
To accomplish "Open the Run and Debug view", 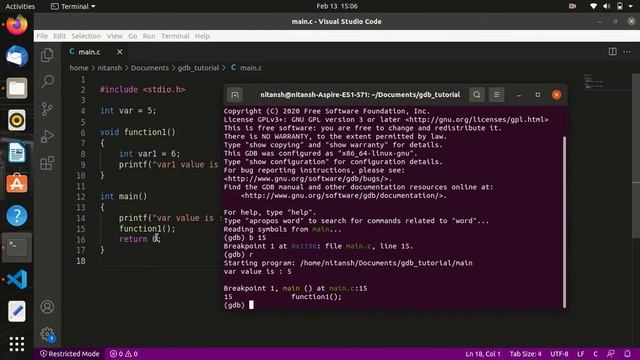I will (x=47, y=136).
